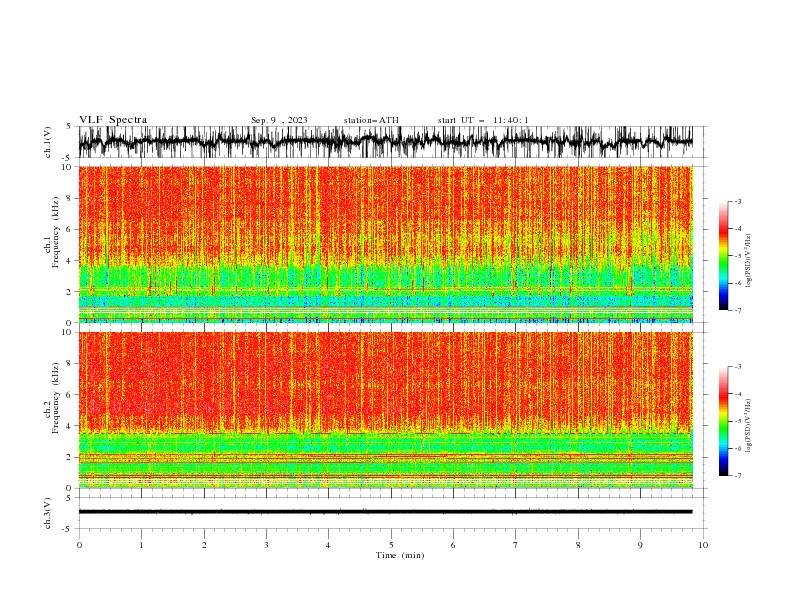Click the "10" frequency tick of ch.1
Viewport: 792px width, 612px height.
pyautogui.click(x=67, y=167)
